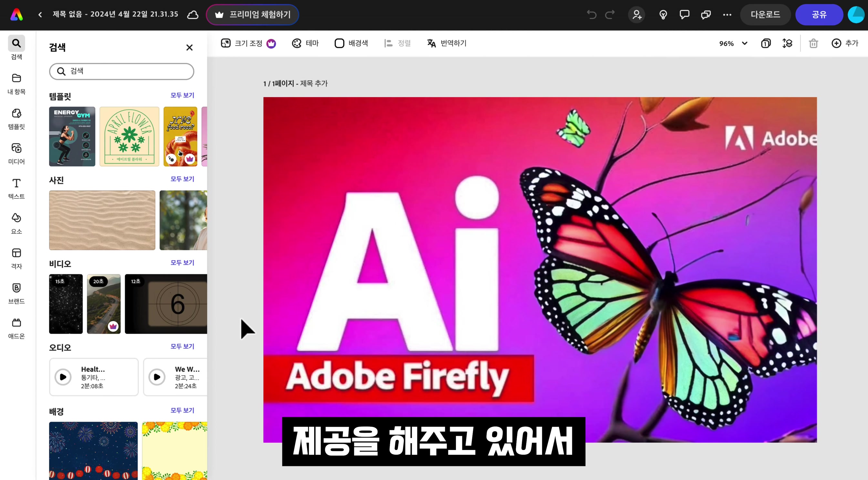Open the Theme (테마) palette option

pos(305,44)
